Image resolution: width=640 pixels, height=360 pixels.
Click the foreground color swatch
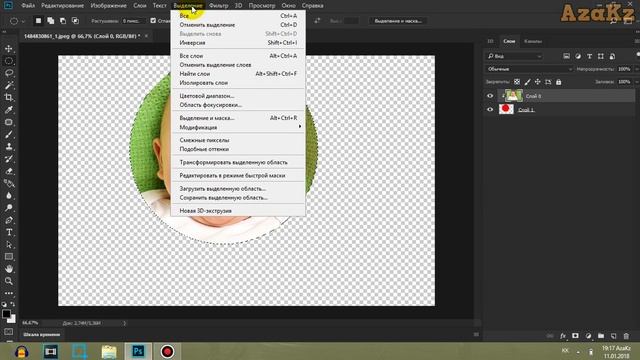(x=6, y=314)
